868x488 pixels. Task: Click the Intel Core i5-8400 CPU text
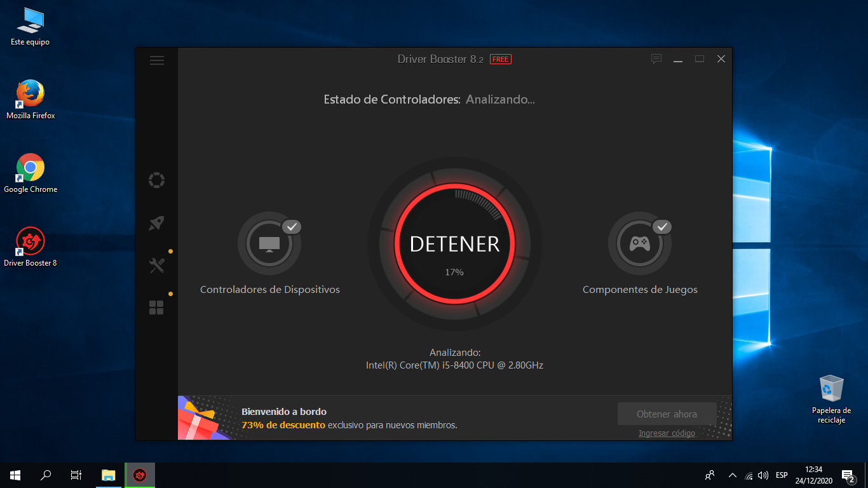pyautogui.click(x=454, y=365)
